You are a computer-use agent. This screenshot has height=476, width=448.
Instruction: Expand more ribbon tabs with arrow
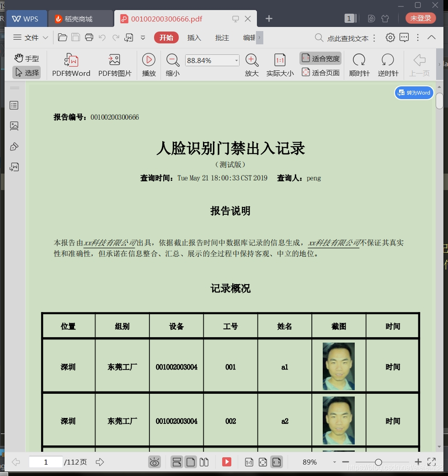[x=259, y=37]
